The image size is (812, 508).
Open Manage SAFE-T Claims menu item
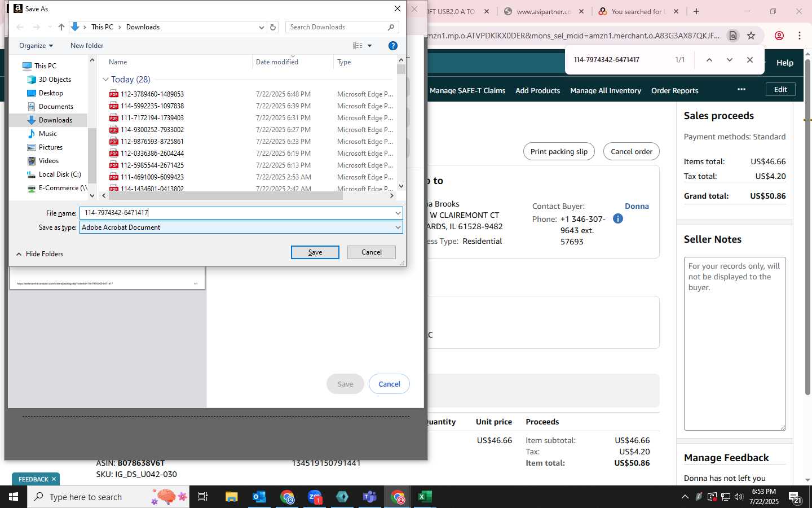[x=467, y=91]
